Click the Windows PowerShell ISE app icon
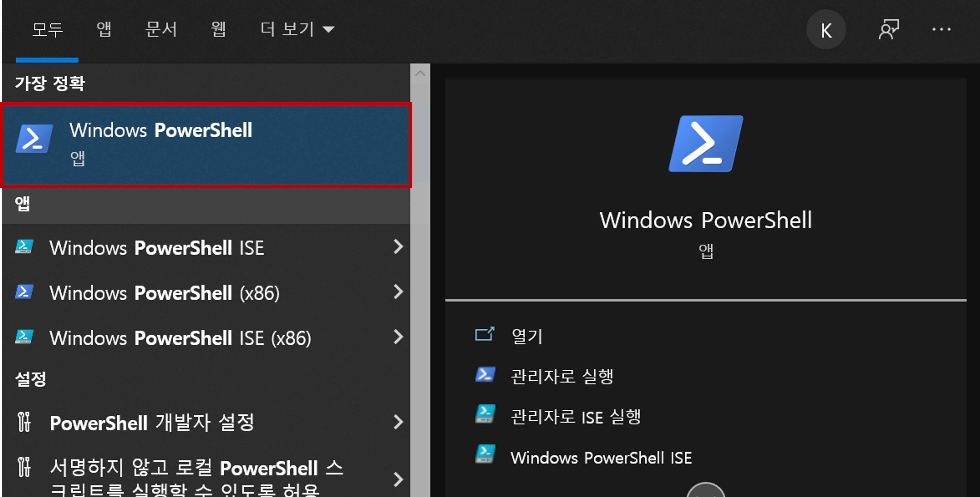This screenshot has width=980, height=497. (x=24, y=247)
